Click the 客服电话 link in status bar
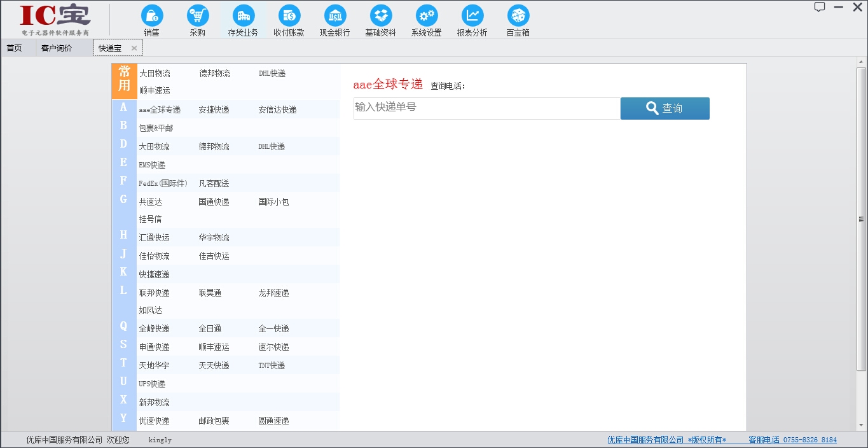This screenshot has height=448, width=868. click(792, 440)
